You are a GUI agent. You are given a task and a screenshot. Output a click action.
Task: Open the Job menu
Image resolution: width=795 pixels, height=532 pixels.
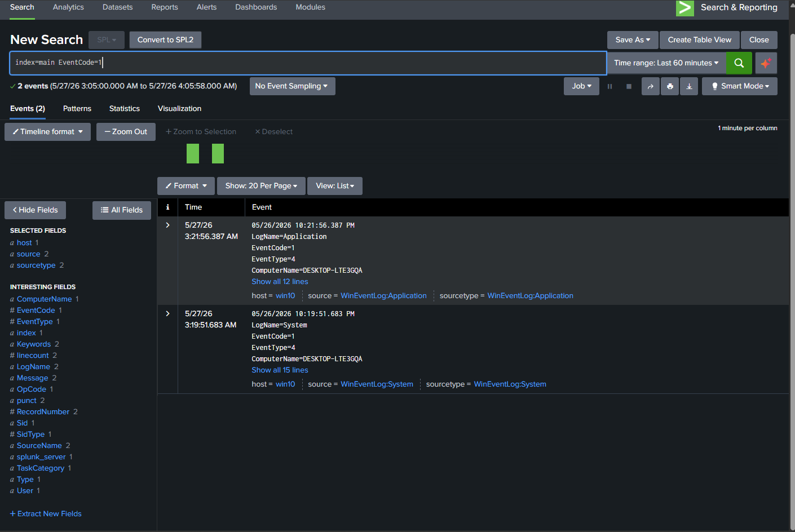581,86
